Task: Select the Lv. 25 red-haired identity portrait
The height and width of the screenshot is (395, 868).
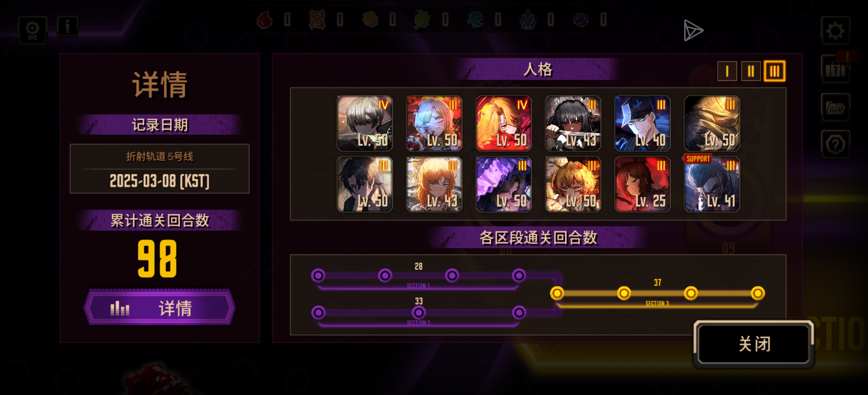Action: (643, 184)
